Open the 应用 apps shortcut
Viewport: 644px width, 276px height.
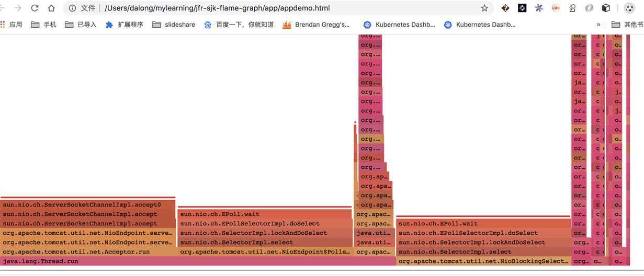pos(12,25)
